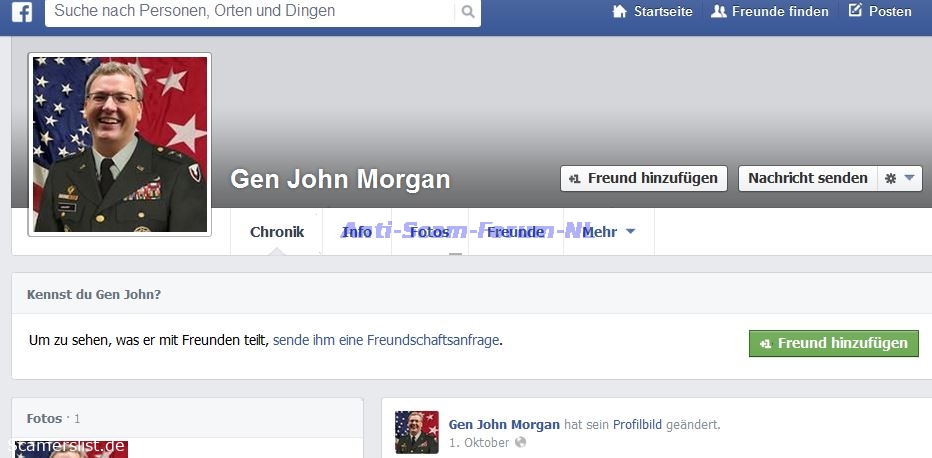Open the large profile picture

(x=120, y=144)
